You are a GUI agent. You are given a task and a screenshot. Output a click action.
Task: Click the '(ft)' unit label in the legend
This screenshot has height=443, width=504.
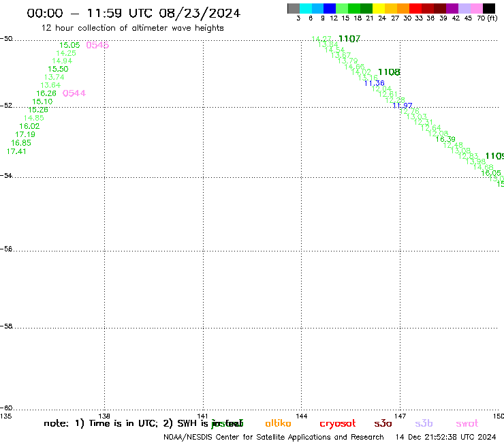tap(492, 18)
